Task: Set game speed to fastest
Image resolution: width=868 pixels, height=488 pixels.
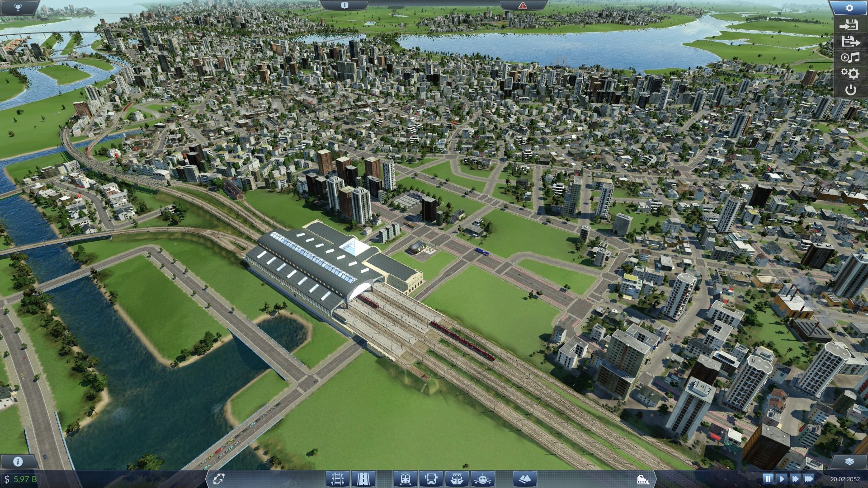Action: point(809,479)
